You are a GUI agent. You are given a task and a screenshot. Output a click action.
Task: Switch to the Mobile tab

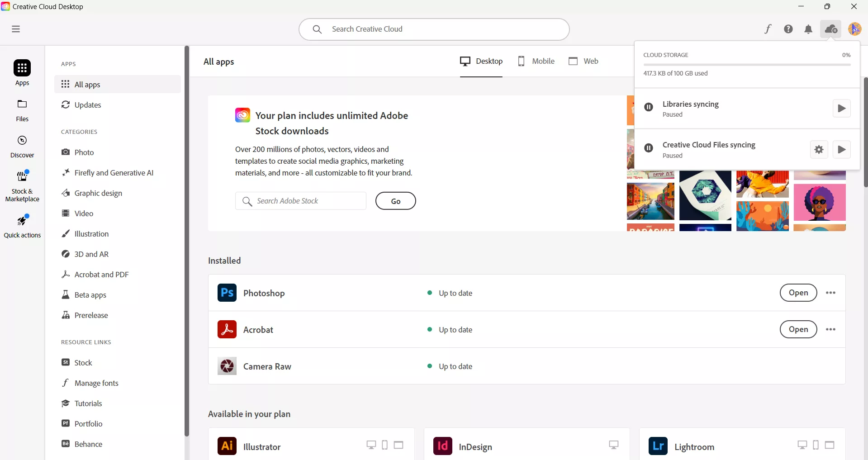(x=536, y=61)
